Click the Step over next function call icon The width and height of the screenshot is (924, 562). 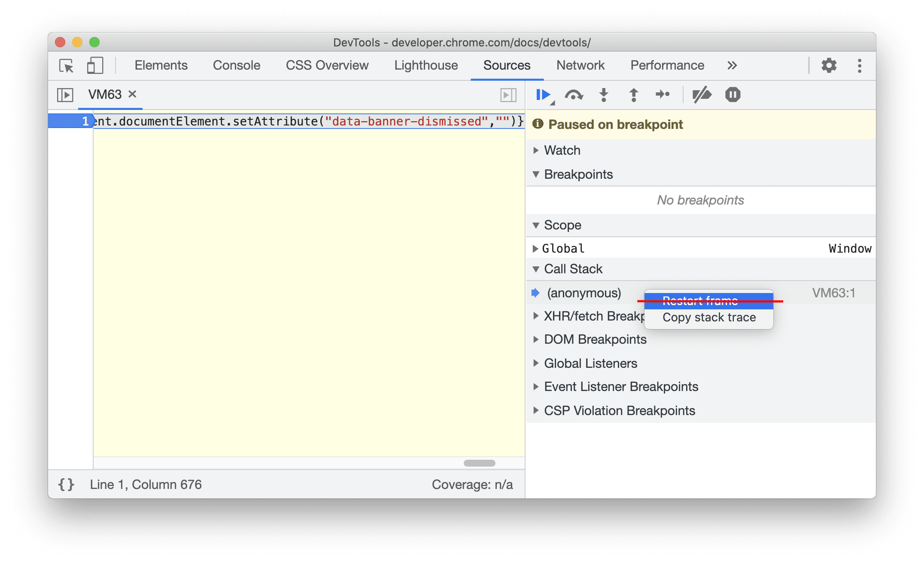pyautogui.click(x=572, y=95)
